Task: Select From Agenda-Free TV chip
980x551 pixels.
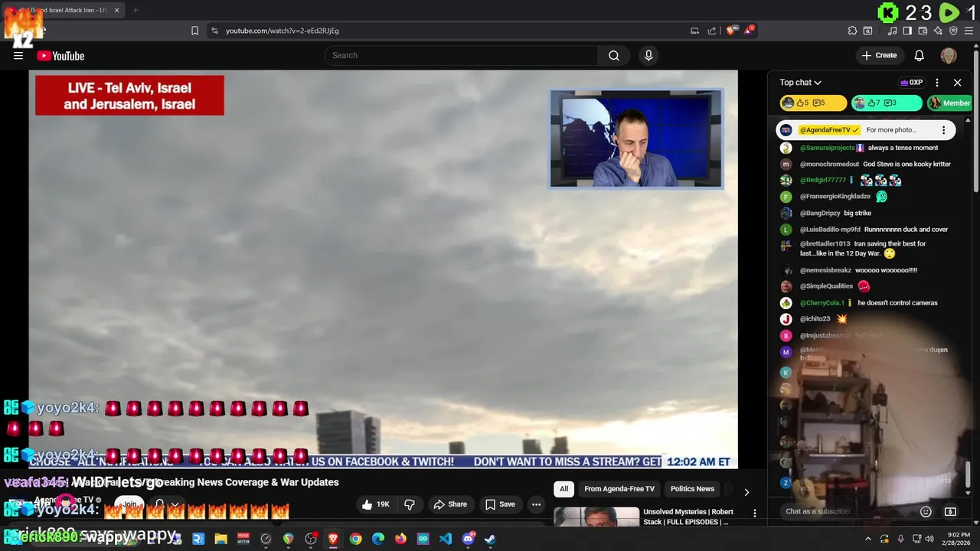Action: click(619, 489)
